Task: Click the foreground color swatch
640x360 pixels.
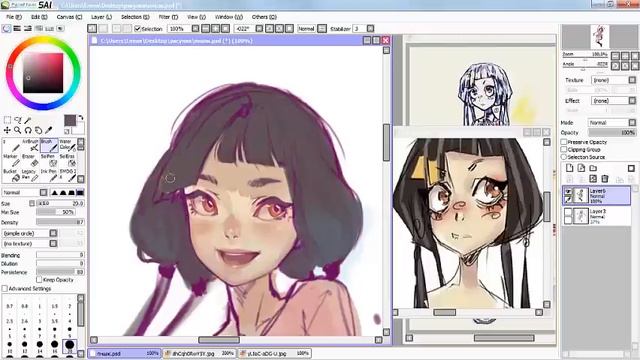Action: [70, 120]
